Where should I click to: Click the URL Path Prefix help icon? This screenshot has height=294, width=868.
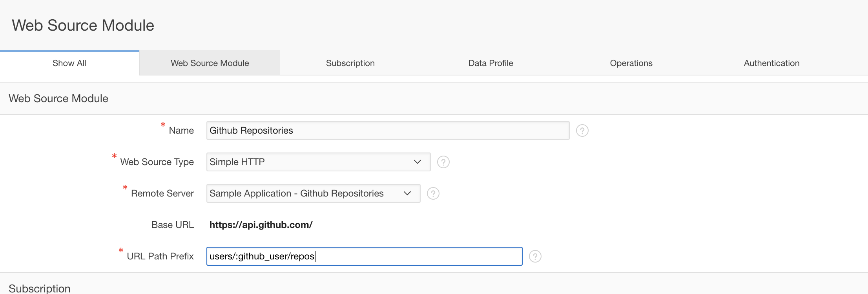535,256
